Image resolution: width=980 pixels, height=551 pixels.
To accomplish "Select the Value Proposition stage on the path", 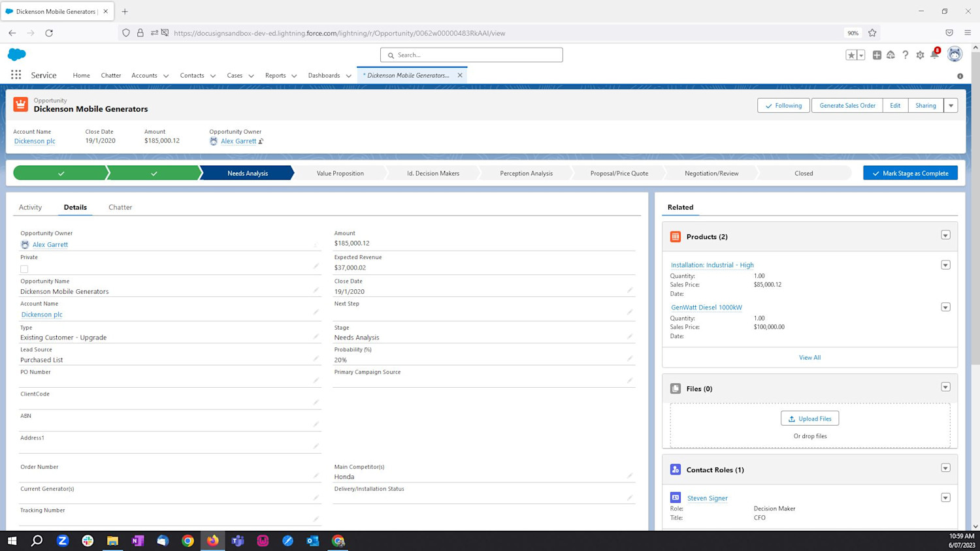I will point(340,173).
